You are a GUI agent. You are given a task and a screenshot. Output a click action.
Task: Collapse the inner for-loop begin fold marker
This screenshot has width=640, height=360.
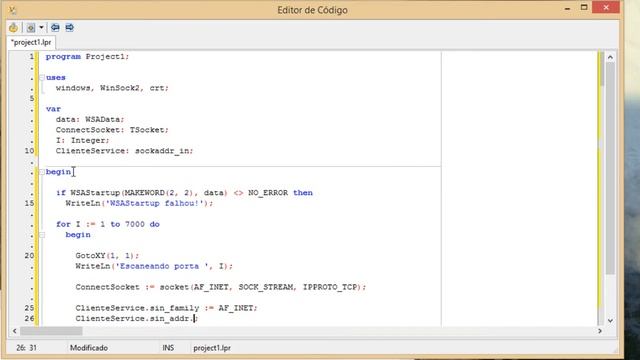pos(42,235)
